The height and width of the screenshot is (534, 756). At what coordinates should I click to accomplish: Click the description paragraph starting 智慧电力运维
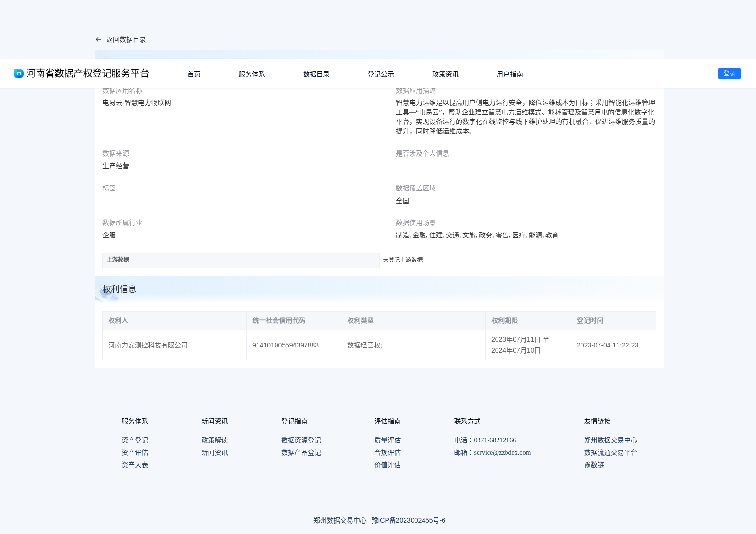tap(526, 117)
